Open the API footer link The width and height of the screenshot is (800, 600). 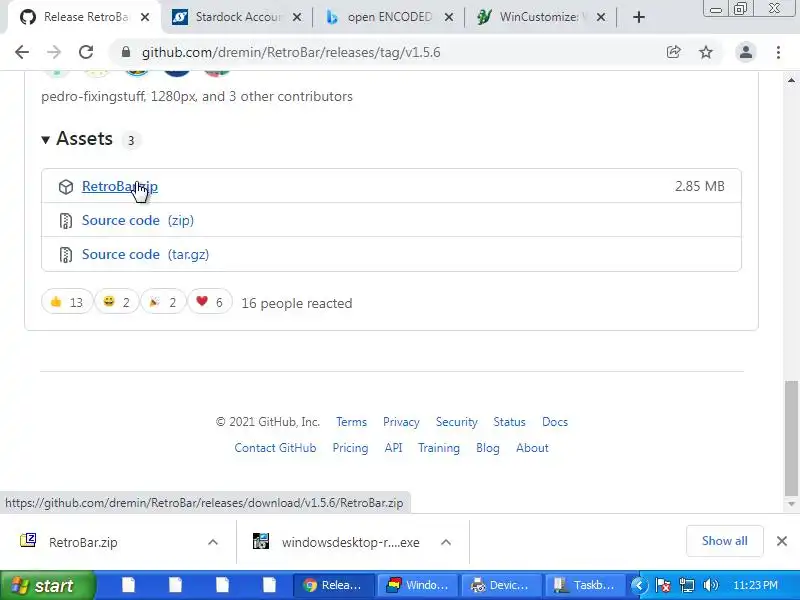click(x=393, y=448)
